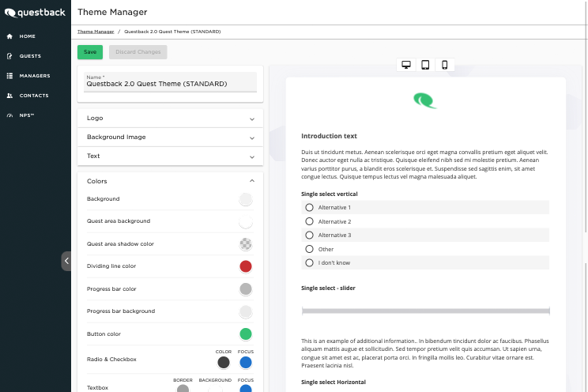The width and height of the screenshot is (588, 392).
Task: Select the I don't know radio button
Action: click(309, 263)
